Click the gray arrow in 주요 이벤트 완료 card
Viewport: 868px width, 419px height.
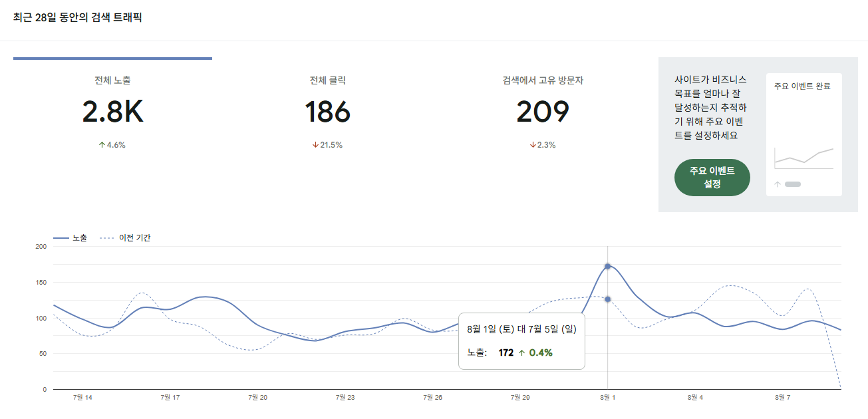(778, 184)
